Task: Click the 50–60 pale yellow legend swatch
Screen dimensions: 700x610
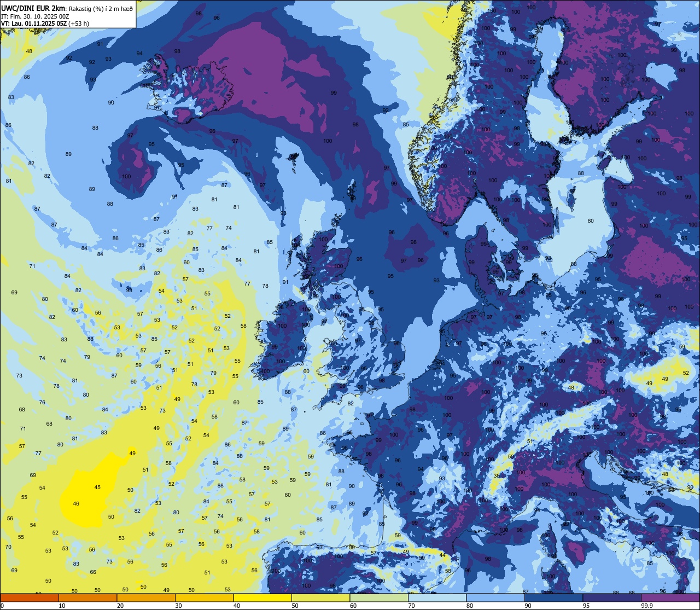Action: [320, 597]
